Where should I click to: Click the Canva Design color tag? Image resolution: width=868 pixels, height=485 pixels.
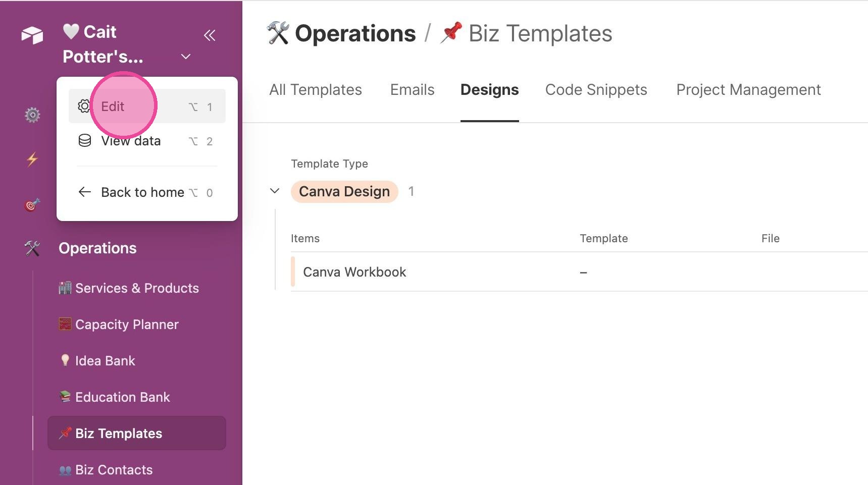point(344,192)
